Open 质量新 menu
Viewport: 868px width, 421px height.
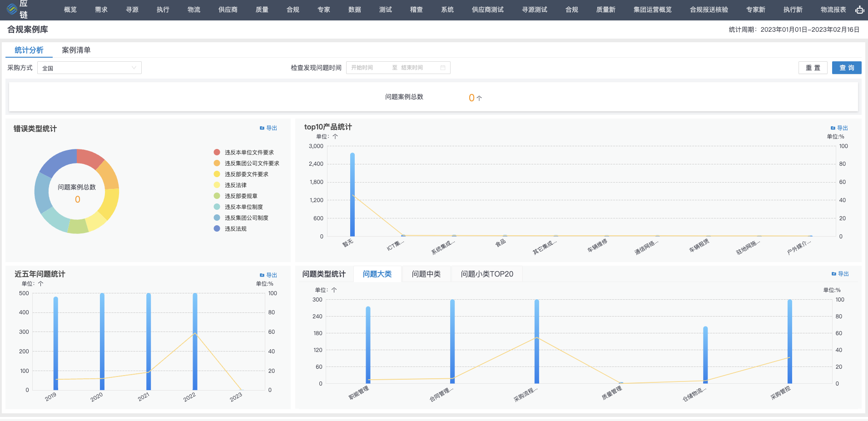click(606, 10)
